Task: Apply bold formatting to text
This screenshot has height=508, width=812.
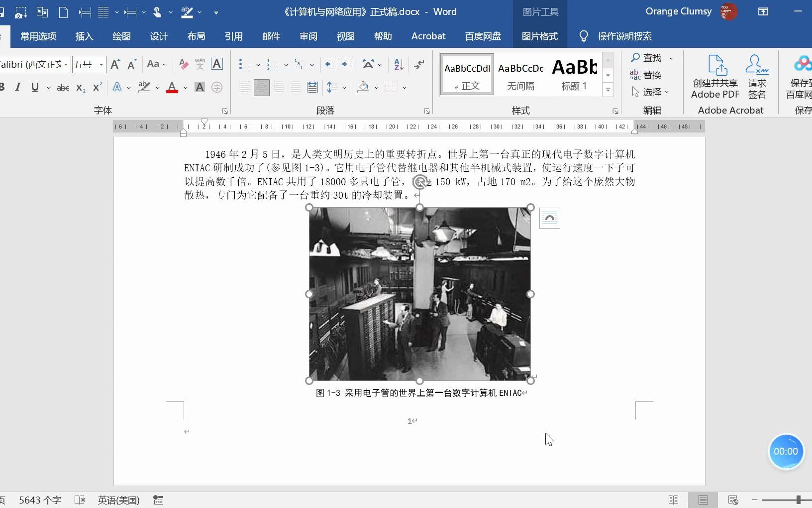Action: tap(3, 87)
